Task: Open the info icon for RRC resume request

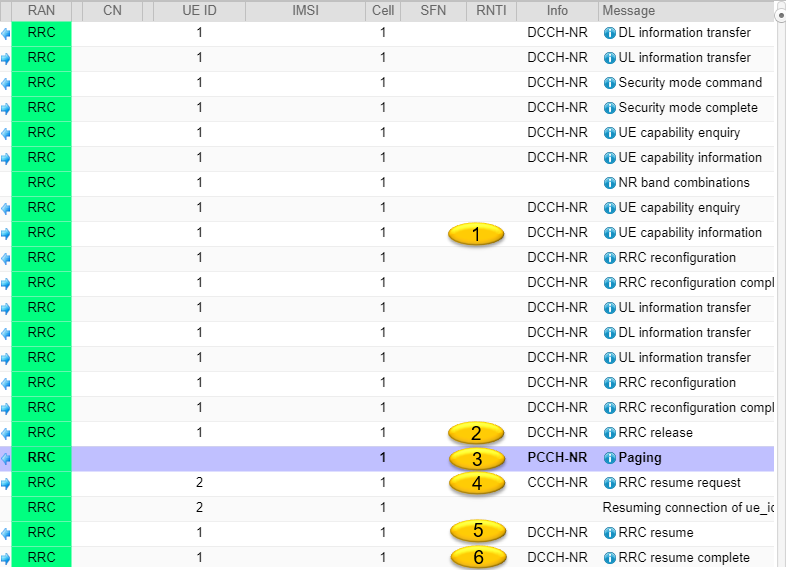Action: pos(610,483)
